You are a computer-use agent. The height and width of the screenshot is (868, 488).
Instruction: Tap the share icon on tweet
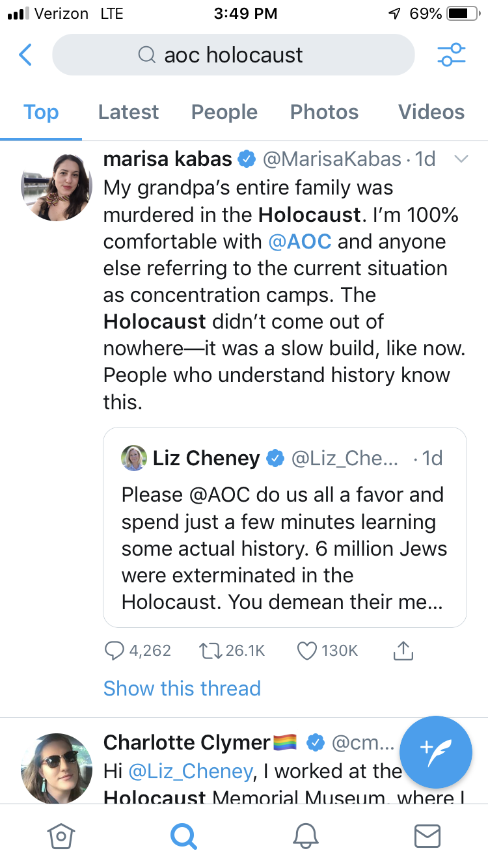coord(403,651)
